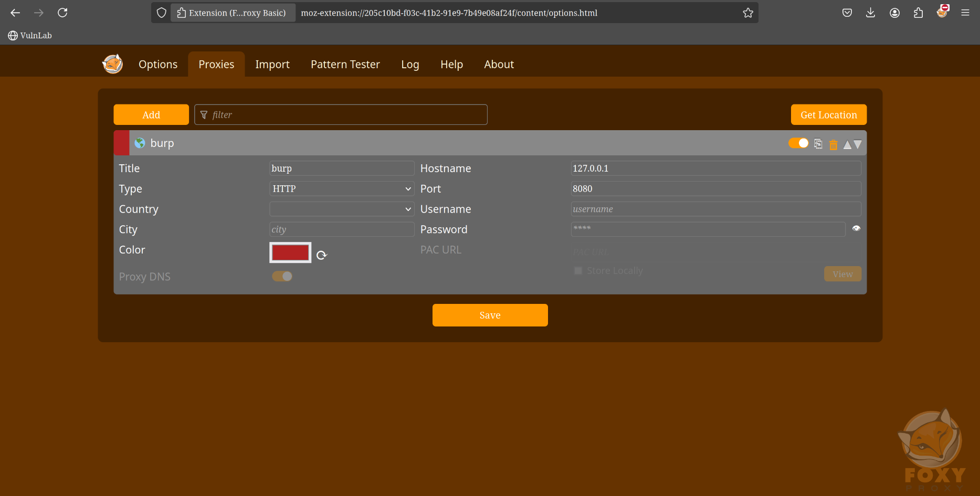
Task: Click the FoxyProxy logo in navigation bar
Action: [112, 64]
